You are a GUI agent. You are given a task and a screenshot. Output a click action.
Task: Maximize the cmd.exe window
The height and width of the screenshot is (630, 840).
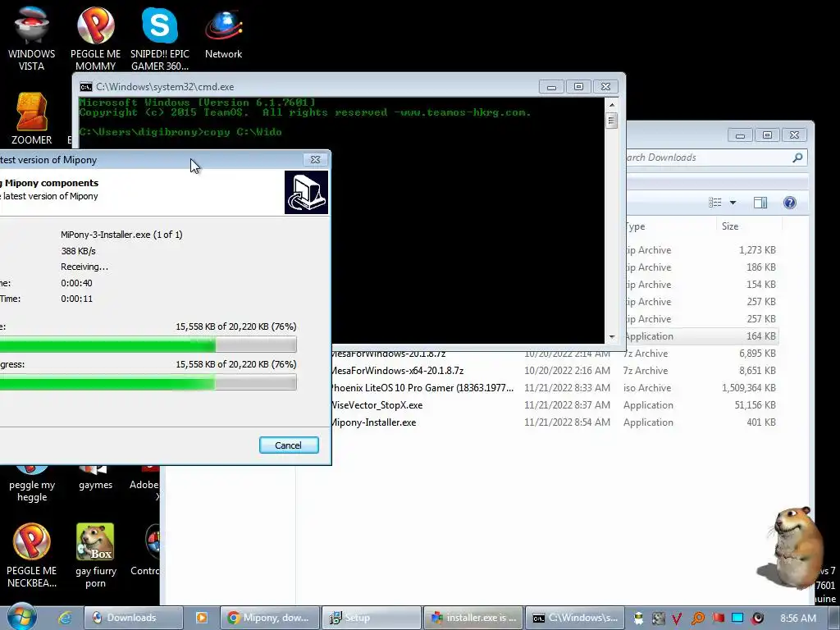[x=578, y=87]
